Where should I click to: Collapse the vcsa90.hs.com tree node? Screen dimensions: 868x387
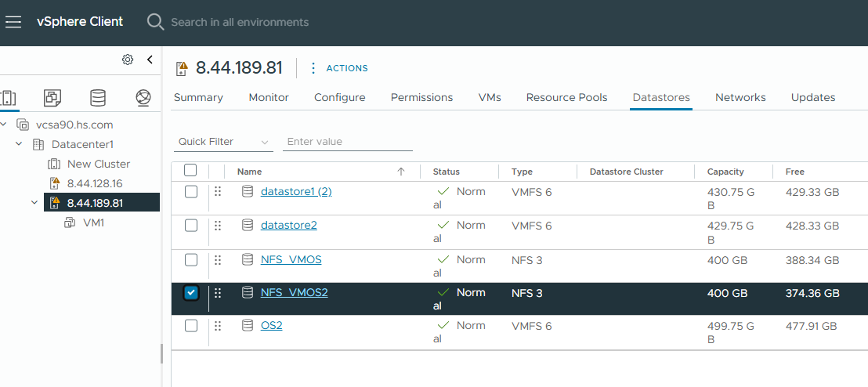(4, 125)
